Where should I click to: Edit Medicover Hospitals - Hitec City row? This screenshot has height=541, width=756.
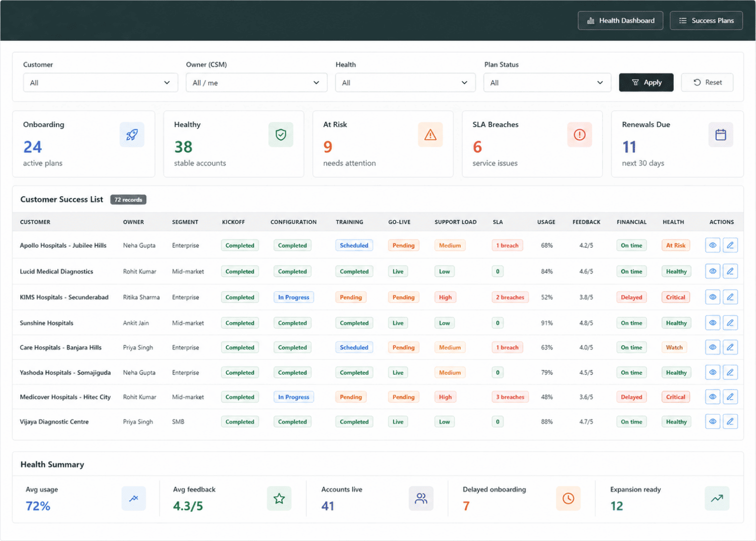click(x=730, y=397)
